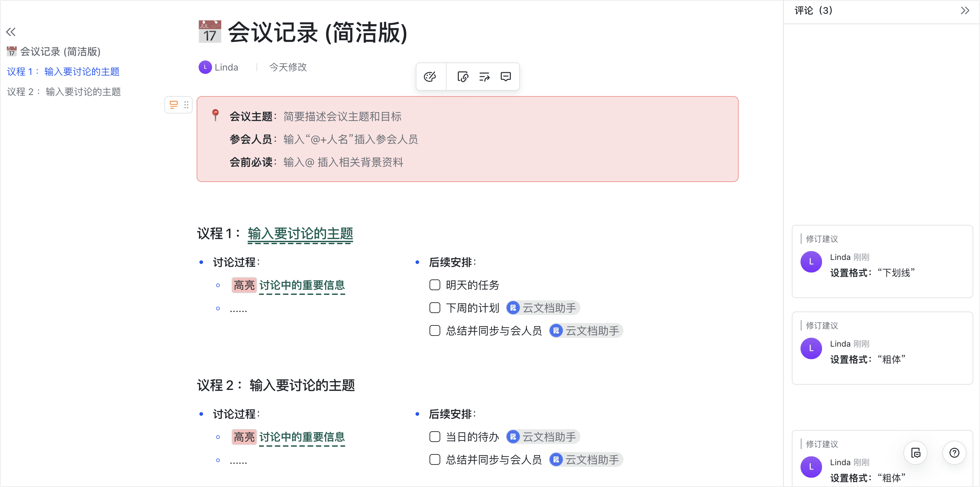This screenshot has height=487, width=980.
Task: Tick the 当日的待办 checkbox
Action: point(435,436)
